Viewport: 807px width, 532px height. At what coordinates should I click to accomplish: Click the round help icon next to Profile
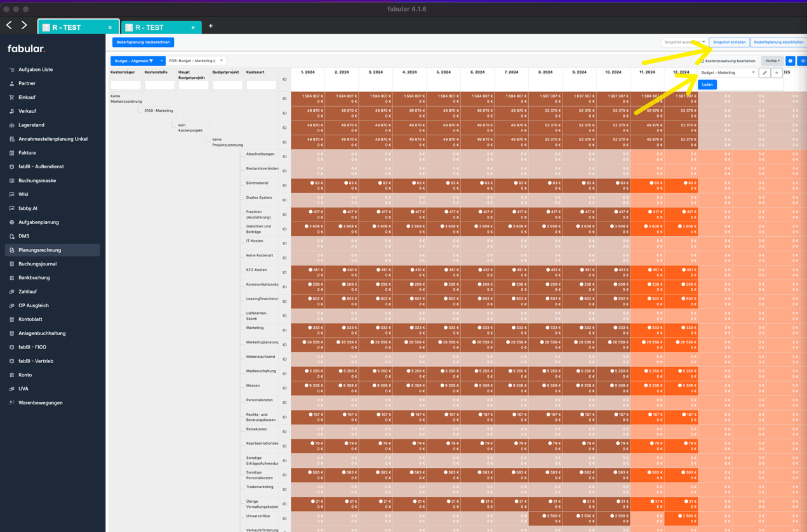(790, 61)
